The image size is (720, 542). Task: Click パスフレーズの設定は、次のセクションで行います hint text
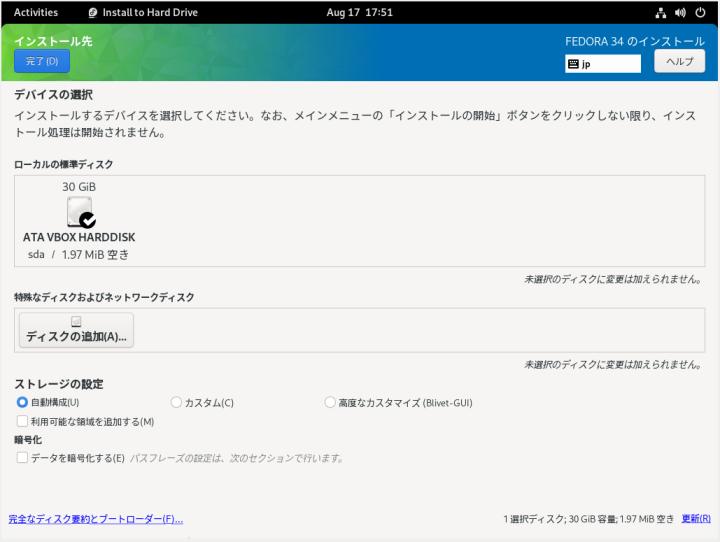(237, 458)
